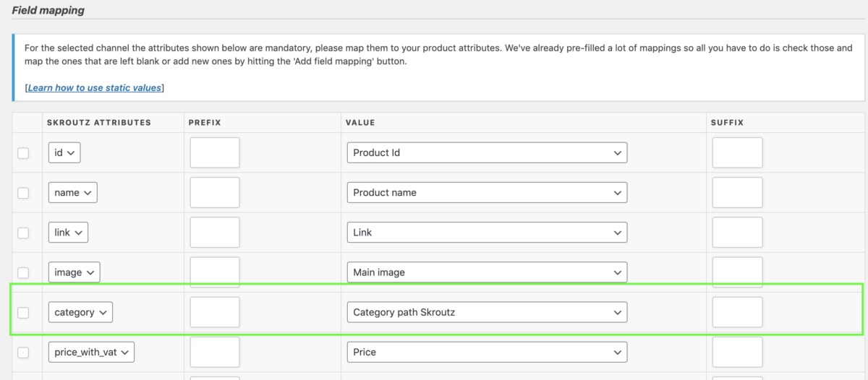Open the Product name value dropdown
The image size is (868, 380).
point(487,193)
